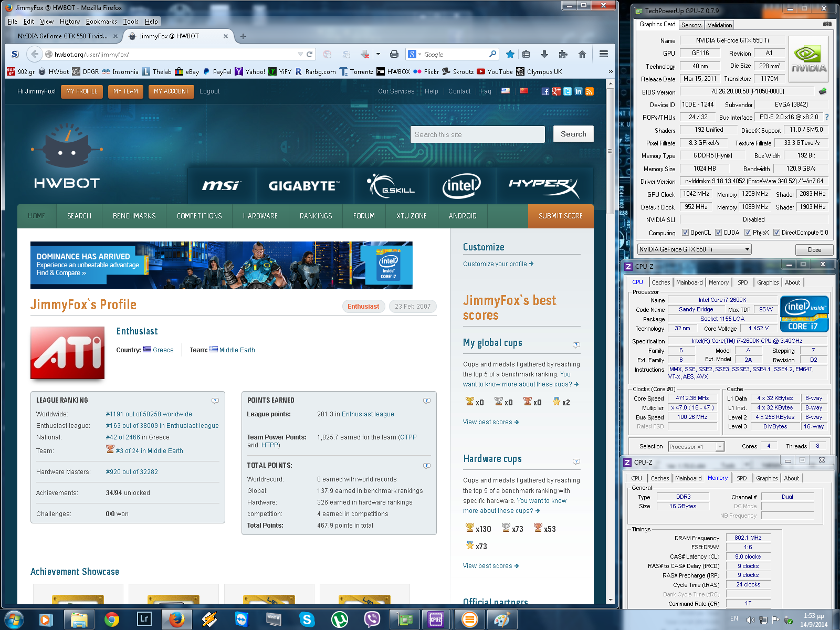Screen dimensions: 840x630
Task: Go to Firefox home page icon
Action: (x=582, y=54)
